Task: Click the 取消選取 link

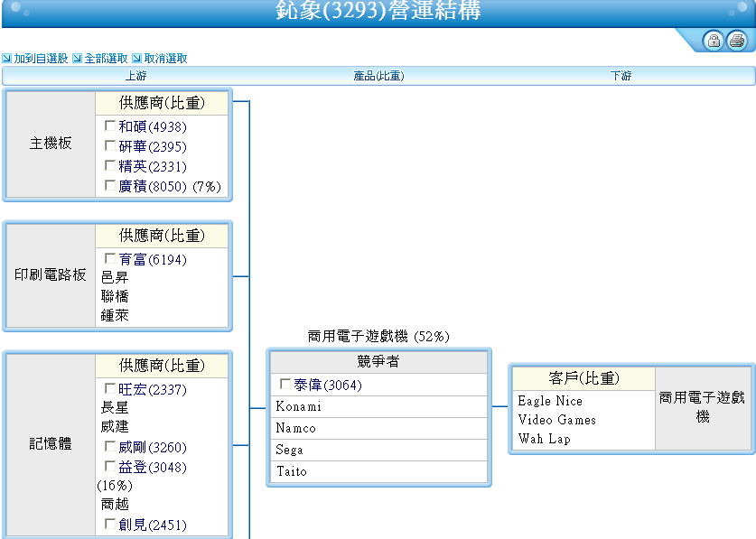Action: point(166,59)
